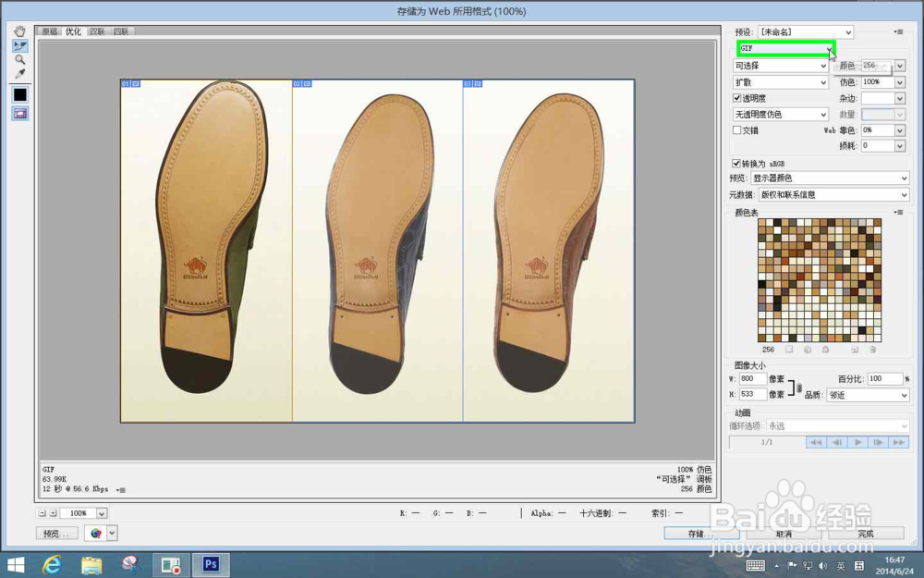Enable the 交错 interlaced checkbox
The height and width of the screenshot is (578, 924).
[x=736, y=130]
